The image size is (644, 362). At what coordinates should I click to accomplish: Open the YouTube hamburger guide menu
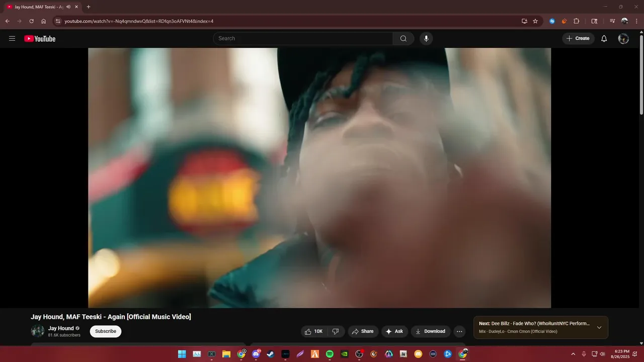[12, 38]
